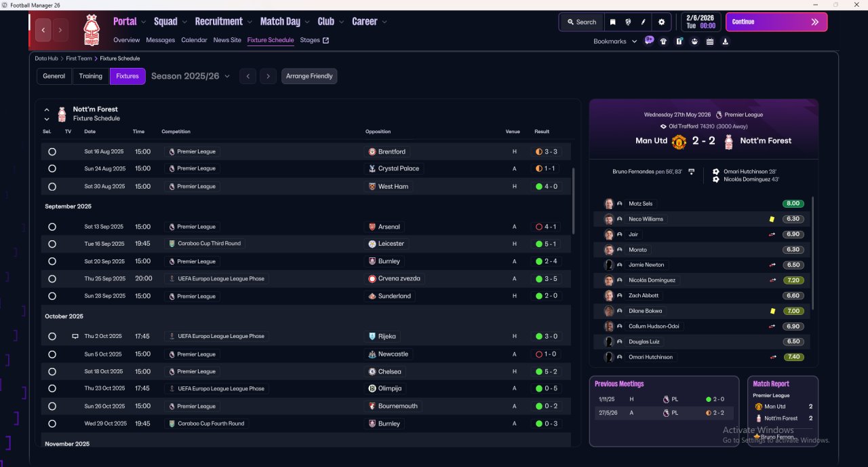Click the exclamation note icon in bookmarks bar
This screenshot has height=467, width=868.
[679, 41]
